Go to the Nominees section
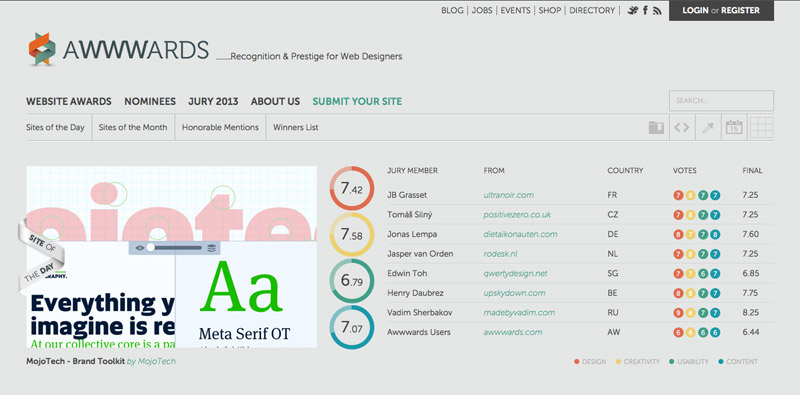 (150, 102)
